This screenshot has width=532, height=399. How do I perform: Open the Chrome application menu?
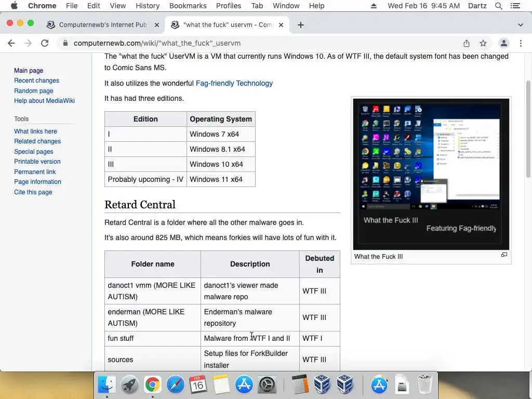point(42,6)
